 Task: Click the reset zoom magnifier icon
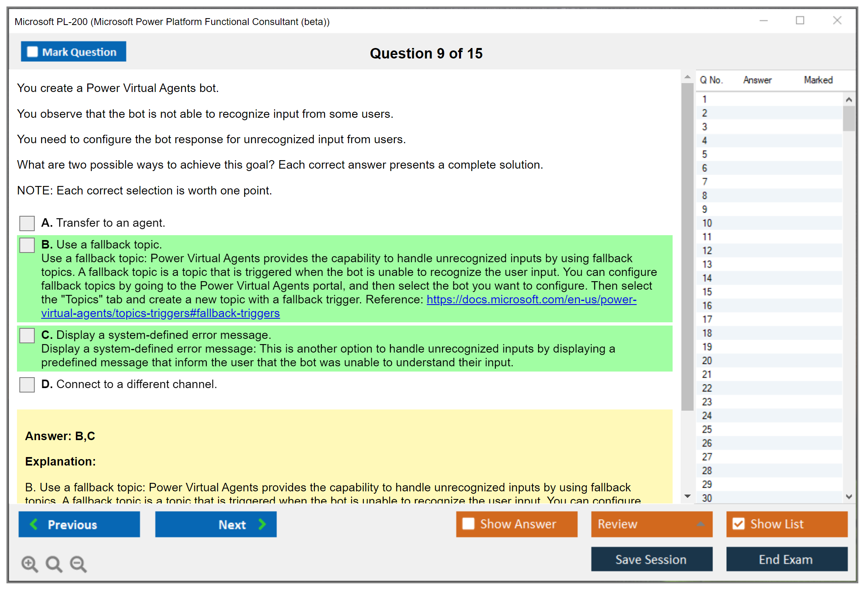coord(54,564)
